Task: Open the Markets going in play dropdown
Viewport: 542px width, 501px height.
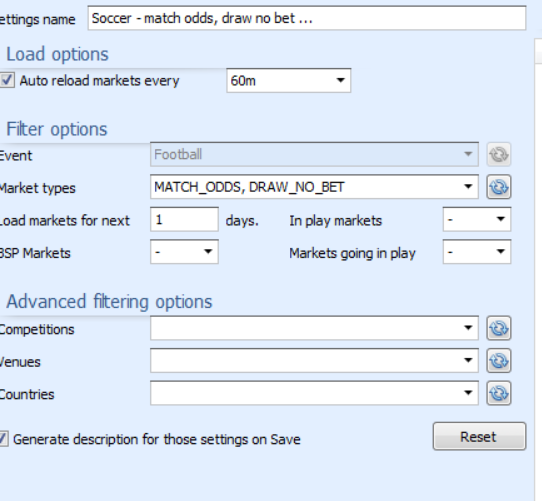Action: [477, 252]
